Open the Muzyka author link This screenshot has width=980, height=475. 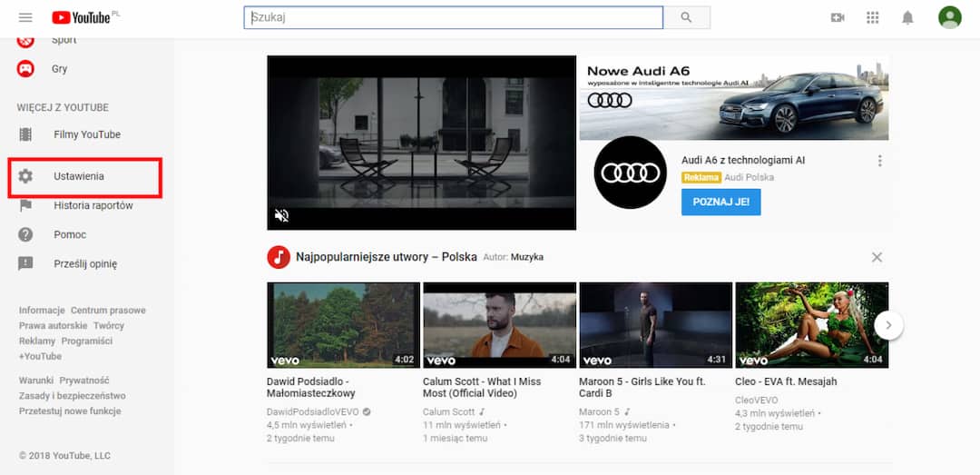point(527,257)
